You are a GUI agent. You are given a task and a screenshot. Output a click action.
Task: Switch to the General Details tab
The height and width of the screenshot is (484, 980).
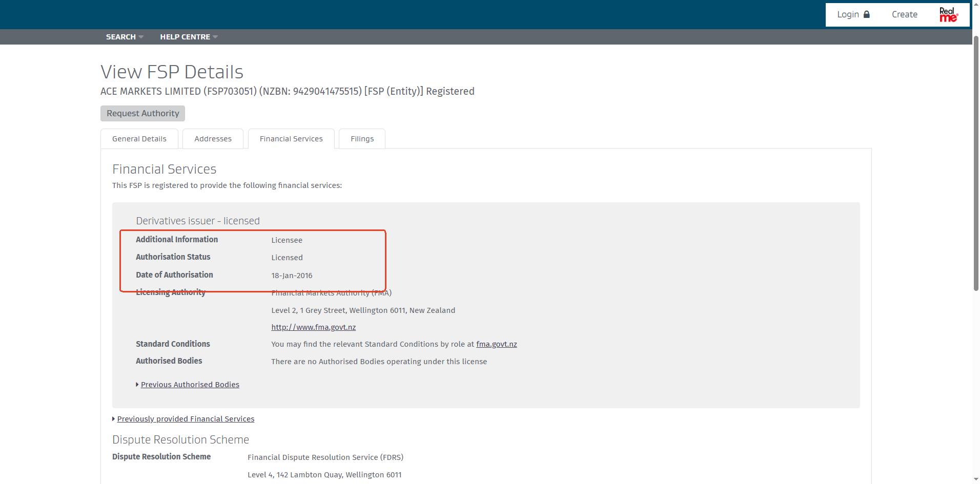(x=139, y=139)
